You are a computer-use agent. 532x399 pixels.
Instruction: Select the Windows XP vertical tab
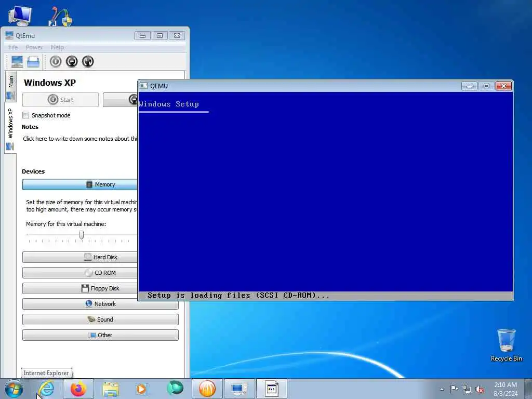[10, 128]
